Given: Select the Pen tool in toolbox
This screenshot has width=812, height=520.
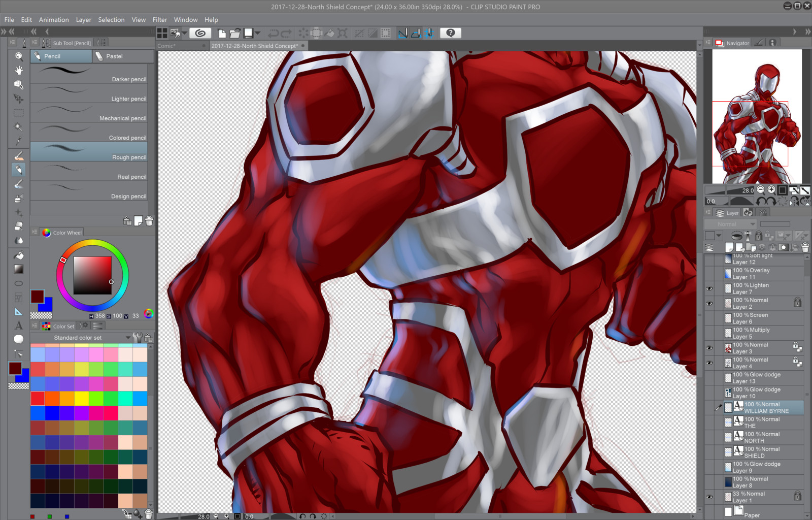Looking at the screenshot, I should pos(19,155).
